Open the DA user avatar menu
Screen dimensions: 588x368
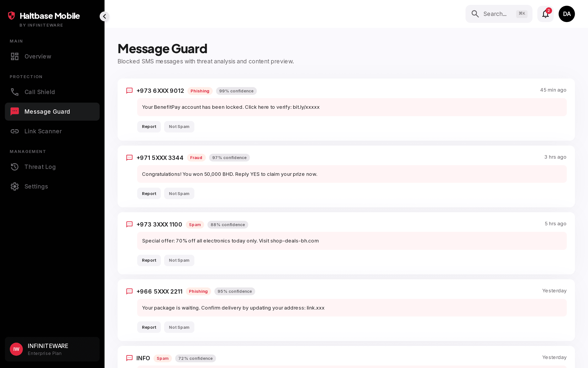click(567, 14)
